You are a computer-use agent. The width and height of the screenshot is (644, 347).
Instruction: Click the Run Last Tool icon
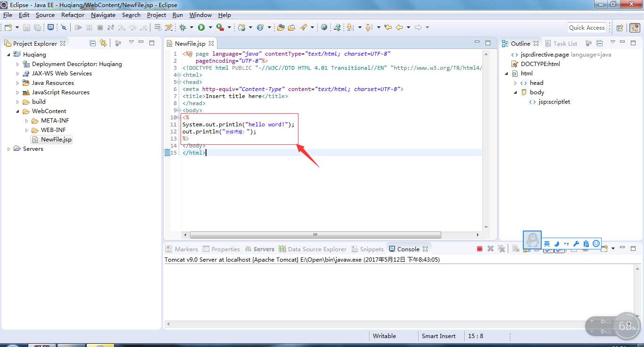pyautogui.click(x=220, y=28)
